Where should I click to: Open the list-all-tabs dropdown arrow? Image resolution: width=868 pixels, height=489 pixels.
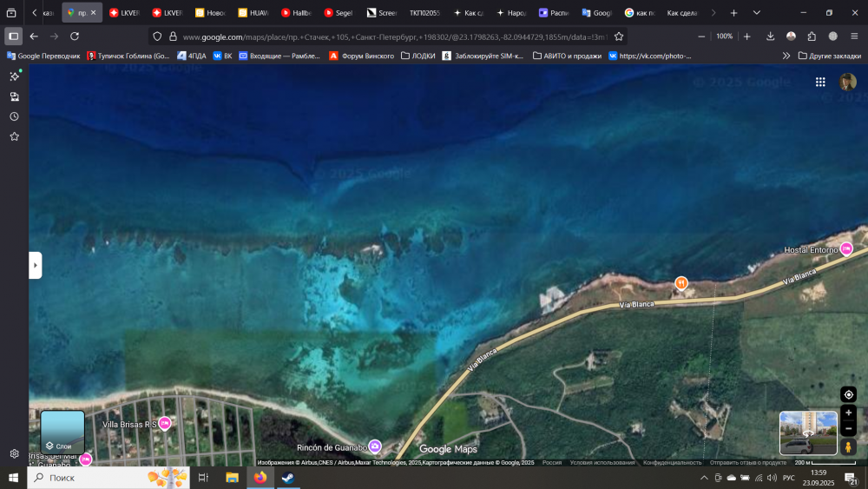pos(757,13)
